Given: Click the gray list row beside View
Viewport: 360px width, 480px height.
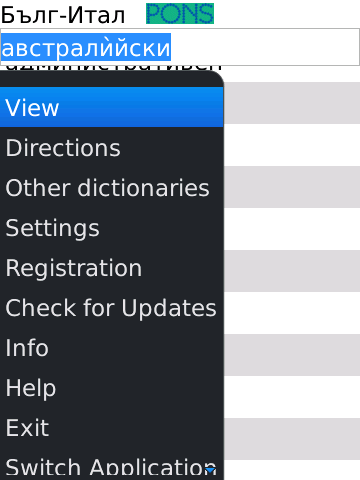Looking at the screenshot, I should (292, 103).
